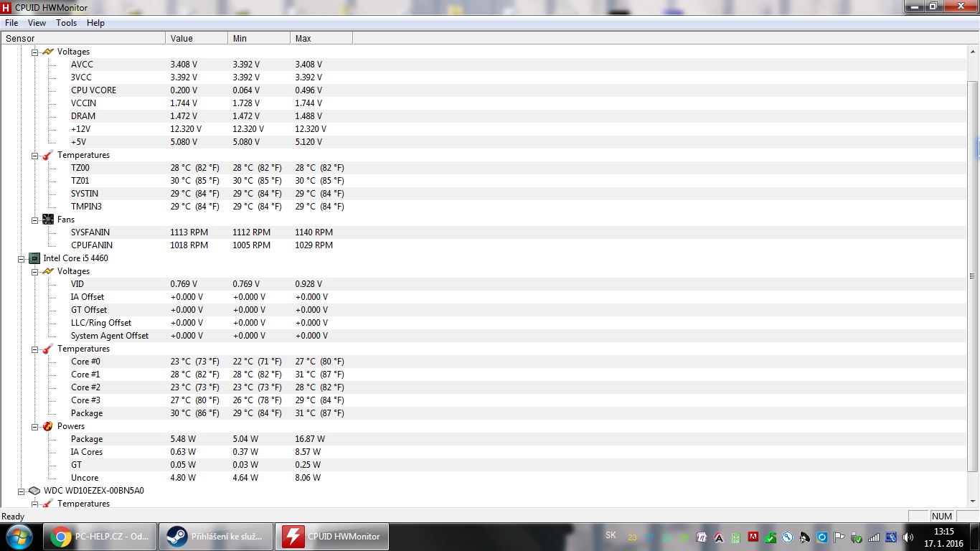Select the DRAM voltage row
The image size is (980, 551).
click(x=484, y=116)
